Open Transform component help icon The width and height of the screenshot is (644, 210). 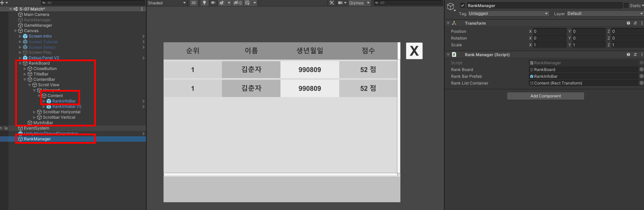click(628, 23)
